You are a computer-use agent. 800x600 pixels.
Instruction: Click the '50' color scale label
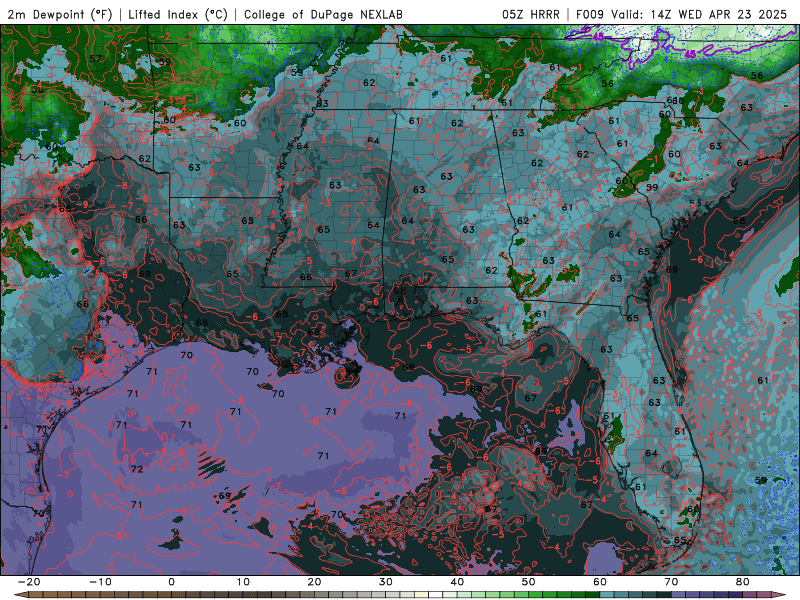(x=529, y=582)
